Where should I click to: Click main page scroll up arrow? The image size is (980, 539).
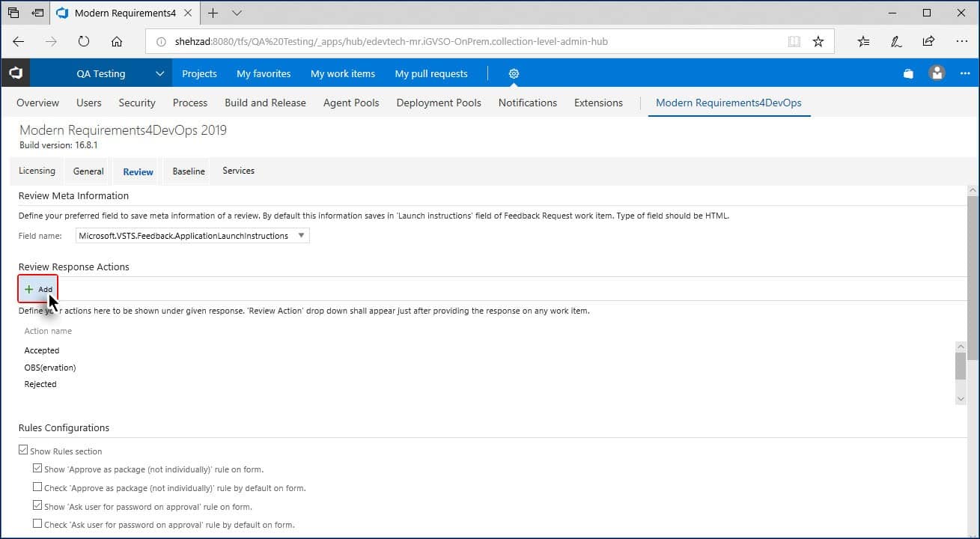[x=973, y=190]
